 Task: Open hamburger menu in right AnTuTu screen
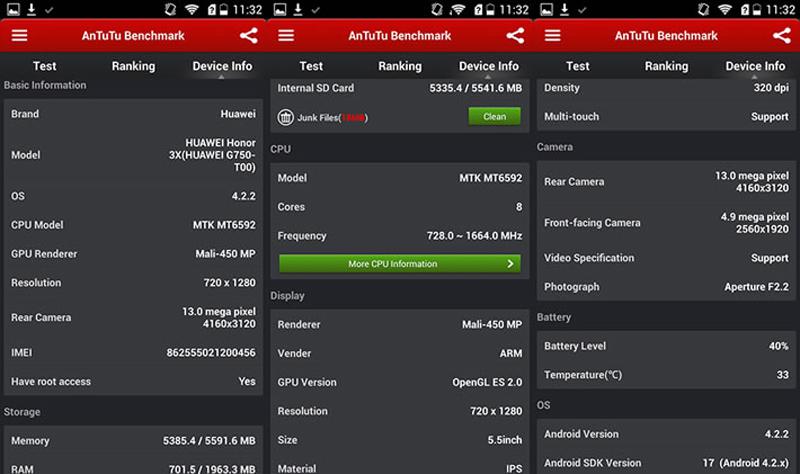point(553,35)
